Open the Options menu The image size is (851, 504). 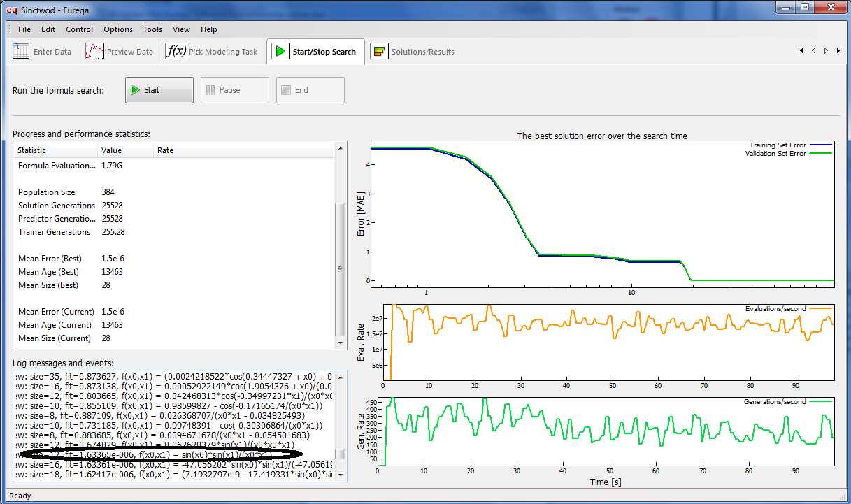click(x=118, y=29)
